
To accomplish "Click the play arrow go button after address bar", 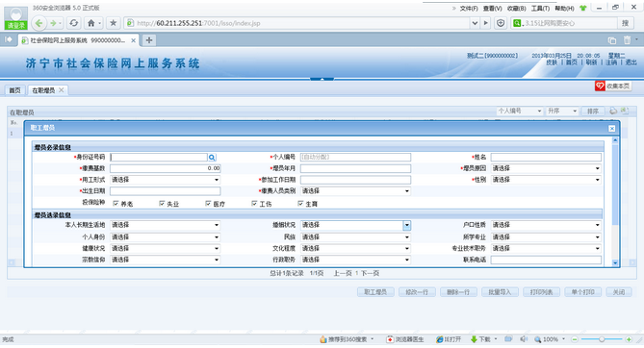I will (x=486, y=23).
